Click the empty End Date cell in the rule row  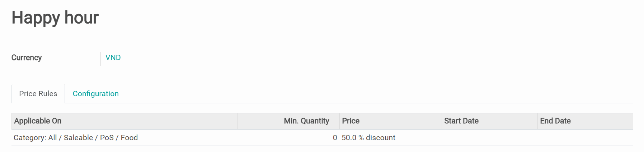tap(585, 138)
